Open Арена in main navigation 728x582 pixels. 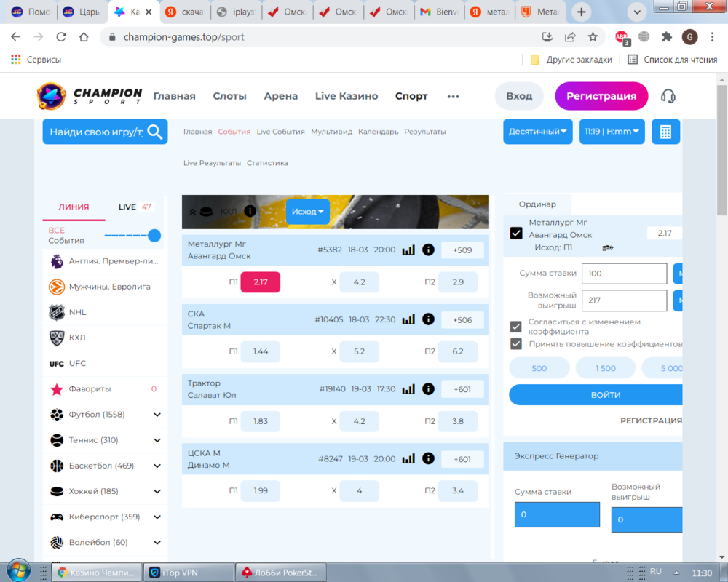pos(281,96)
